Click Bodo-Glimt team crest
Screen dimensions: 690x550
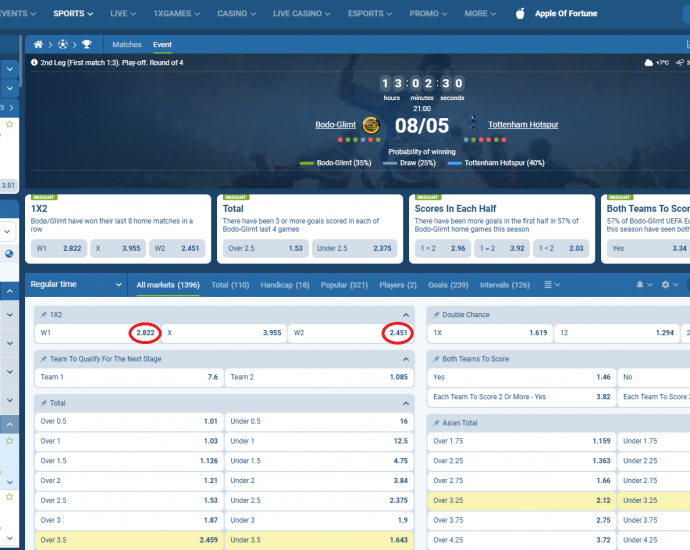[x=371, y=125]
